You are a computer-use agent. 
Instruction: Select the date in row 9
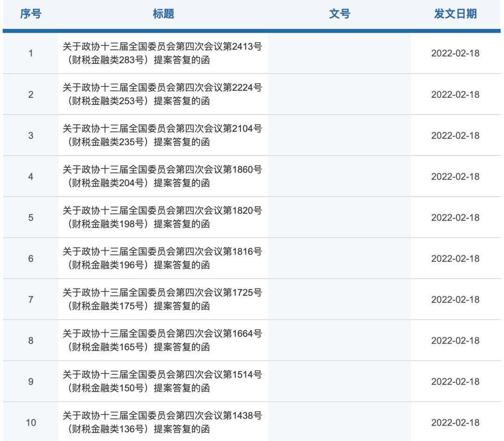(x=455, y=382)
